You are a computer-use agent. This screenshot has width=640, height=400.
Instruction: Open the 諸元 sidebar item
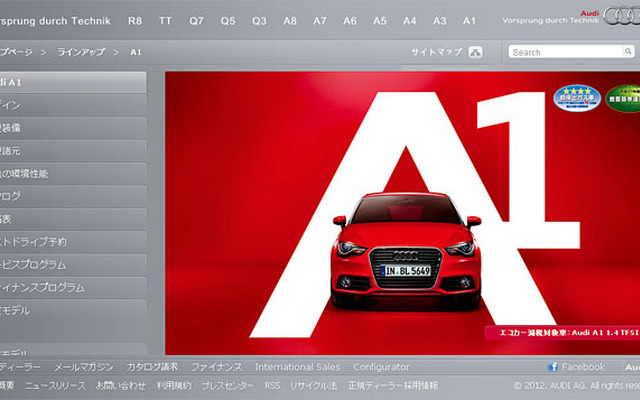pos(73,151)
